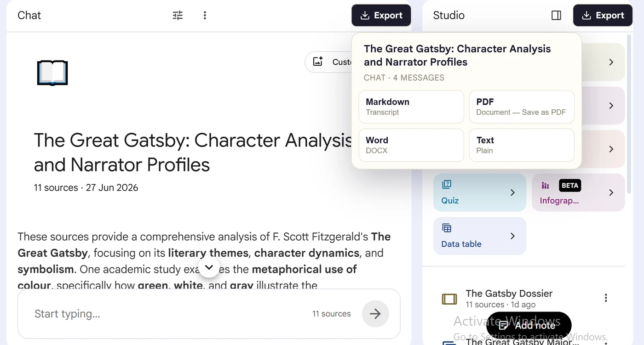Export chat as plain Text
The width and height of the screenshot is (644, 345).
pyautogui.click(x=522, y=145)
